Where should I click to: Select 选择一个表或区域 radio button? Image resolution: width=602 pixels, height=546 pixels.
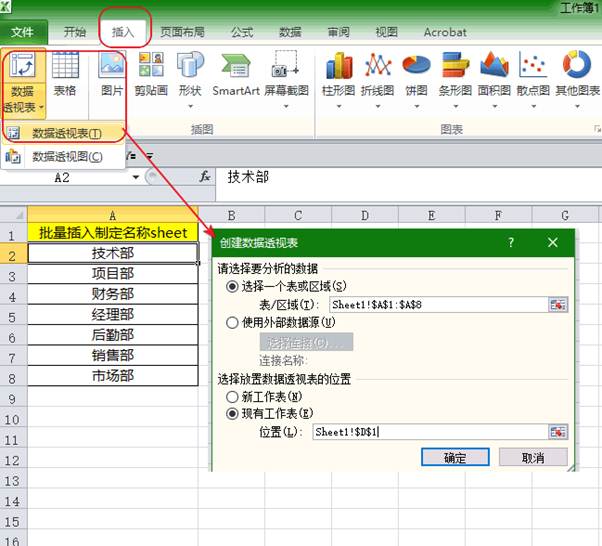234,286
